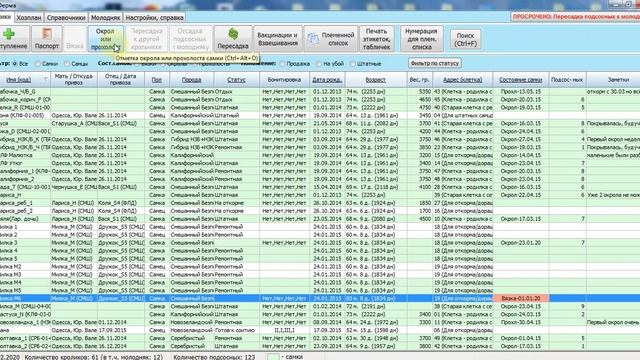Click the 08.09.2014 birth date cell
Screen dimensions: 640x360
pos(327,322)
